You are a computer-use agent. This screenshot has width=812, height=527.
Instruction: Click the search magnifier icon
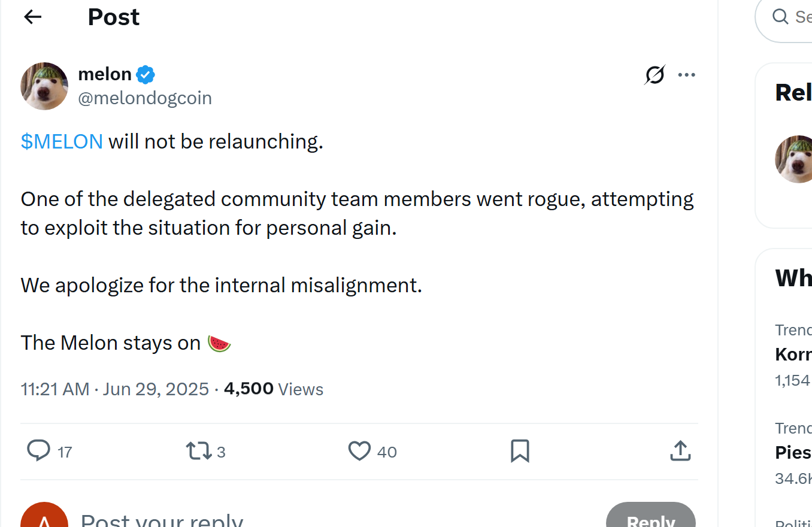click(x=780, y=17)
